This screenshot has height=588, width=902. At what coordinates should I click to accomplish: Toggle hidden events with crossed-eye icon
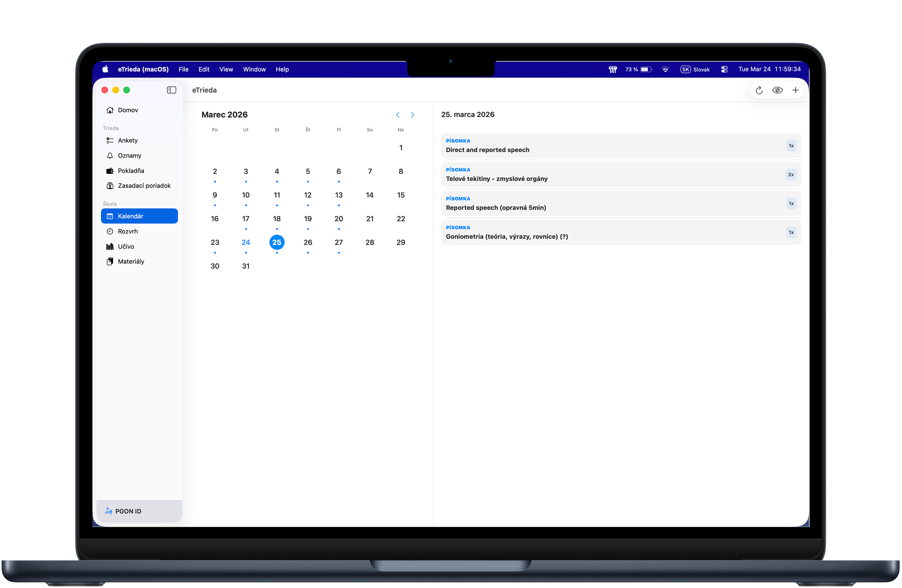tap(777, 90)
